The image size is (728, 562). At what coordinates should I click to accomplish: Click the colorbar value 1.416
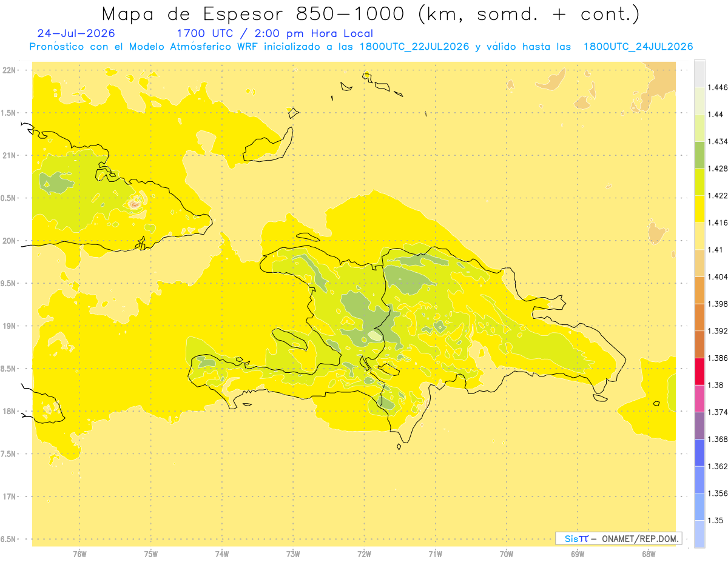click(x=718, y=222)
